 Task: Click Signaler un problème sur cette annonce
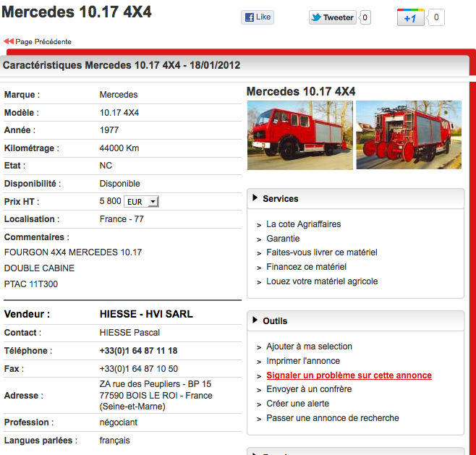click(x=349, y=375)
